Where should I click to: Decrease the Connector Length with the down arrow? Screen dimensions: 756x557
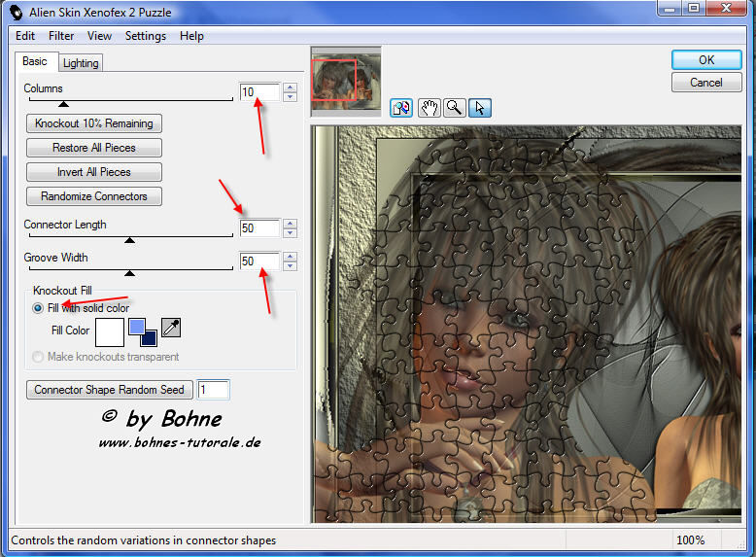290,233
